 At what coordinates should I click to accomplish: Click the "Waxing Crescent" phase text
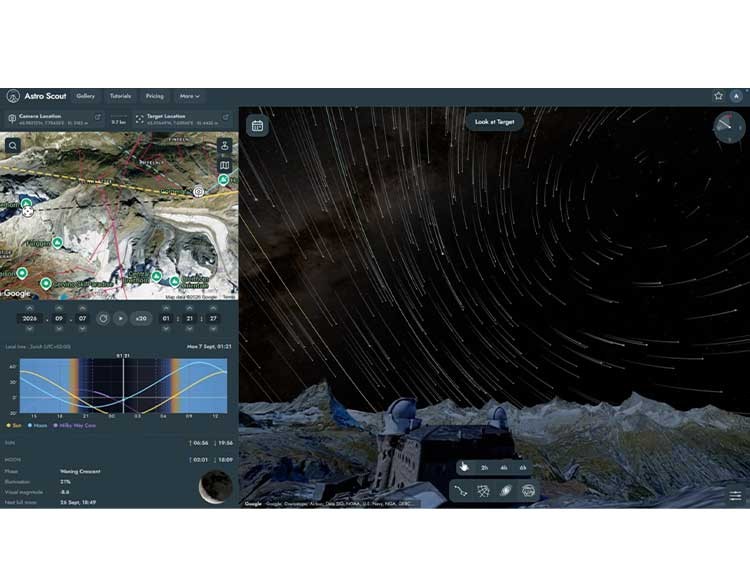pos(80,471)
